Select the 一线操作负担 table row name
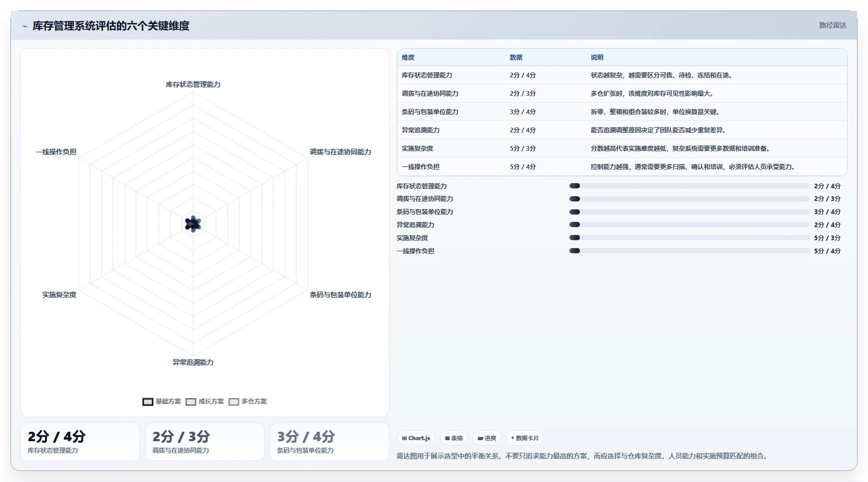This screenshot has width=868, height=482. tap(420, 167)
